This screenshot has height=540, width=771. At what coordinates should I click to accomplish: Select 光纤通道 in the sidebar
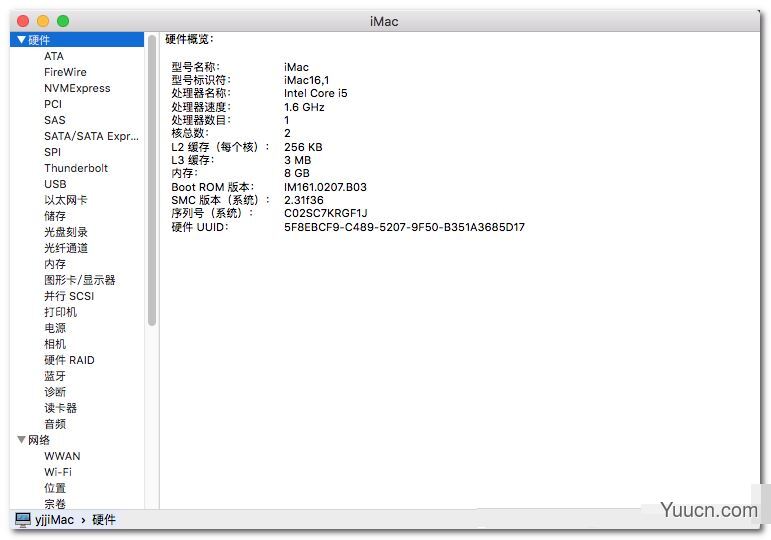point(66,248)
